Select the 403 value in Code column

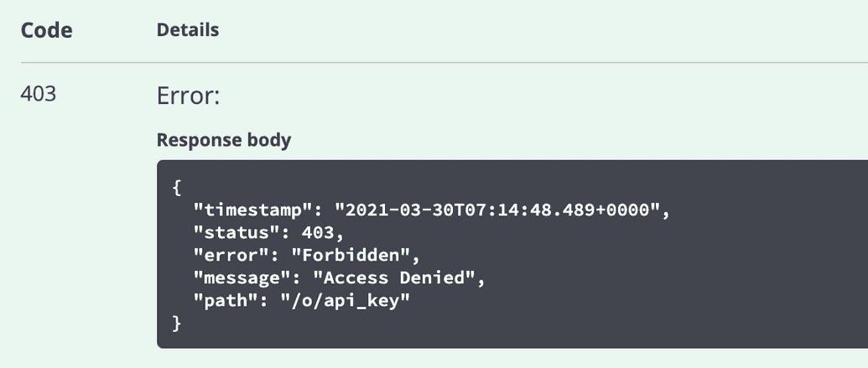pos(39,94)
